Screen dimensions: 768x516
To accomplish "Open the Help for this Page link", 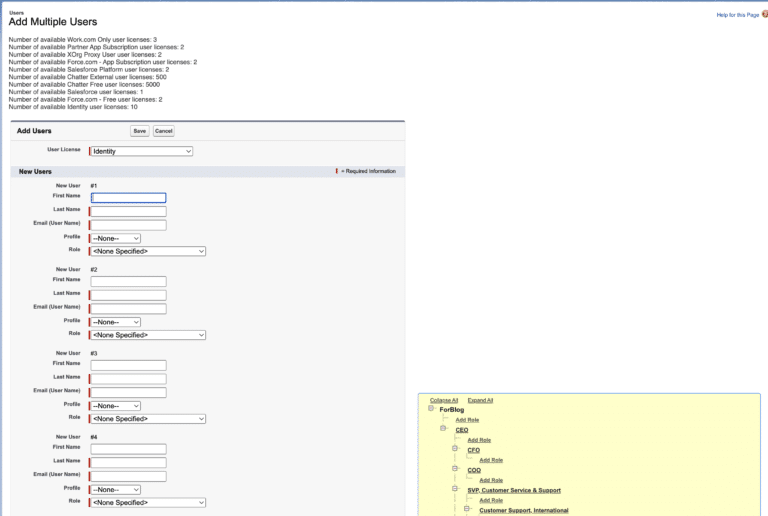I will [738, 15].
